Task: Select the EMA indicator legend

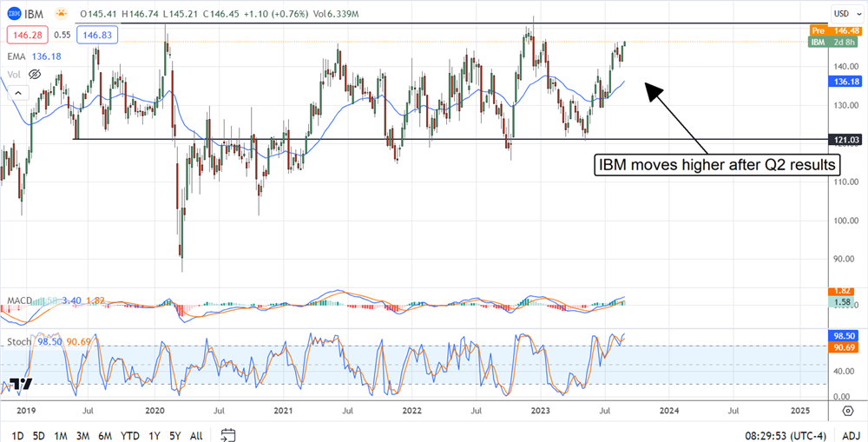Action: (x=16, y=56)
